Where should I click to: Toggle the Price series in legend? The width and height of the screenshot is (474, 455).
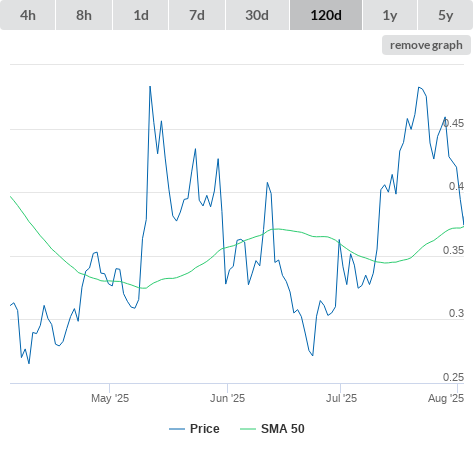pyautogui.click(x=205, y=429)
